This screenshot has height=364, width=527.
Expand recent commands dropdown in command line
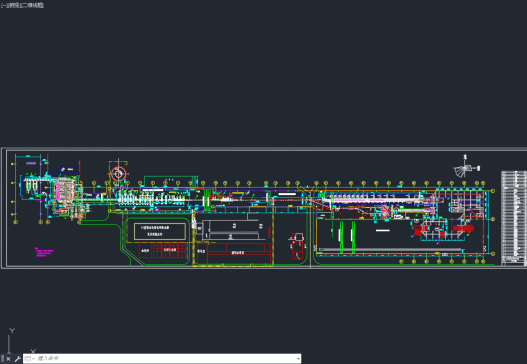[29, 359]
